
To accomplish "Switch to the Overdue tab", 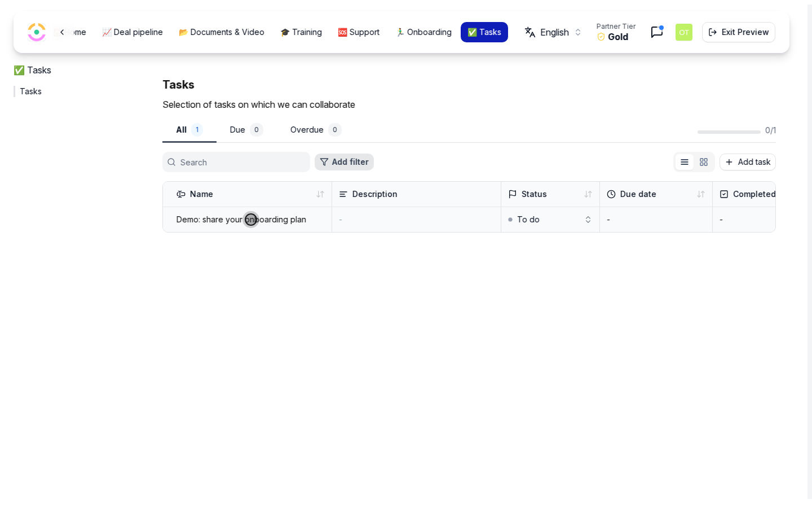I will tap(315, 130).
